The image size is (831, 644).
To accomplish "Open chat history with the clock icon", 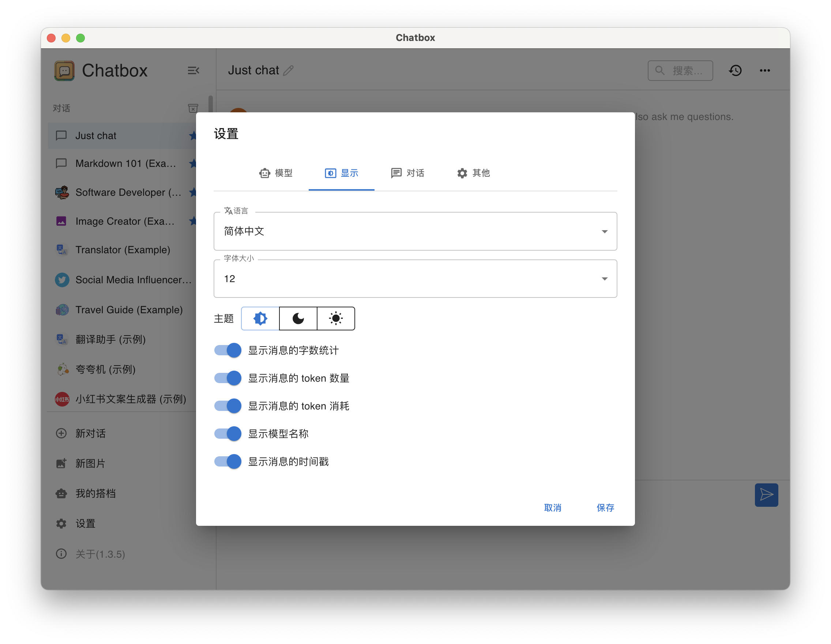I will click(x=736, y=70).
